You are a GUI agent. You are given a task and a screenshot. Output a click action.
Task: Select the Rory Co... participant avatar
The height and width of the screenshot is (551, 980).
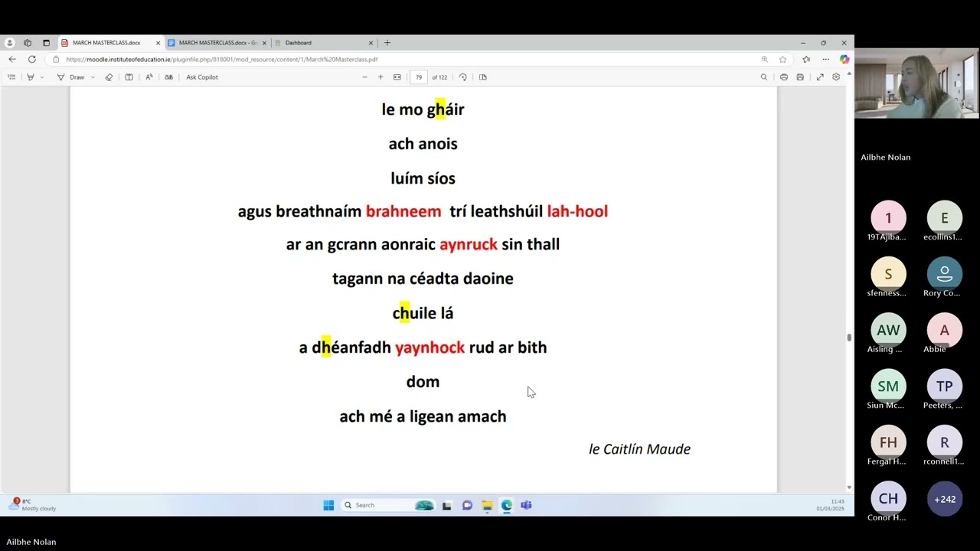pos(945,274)
